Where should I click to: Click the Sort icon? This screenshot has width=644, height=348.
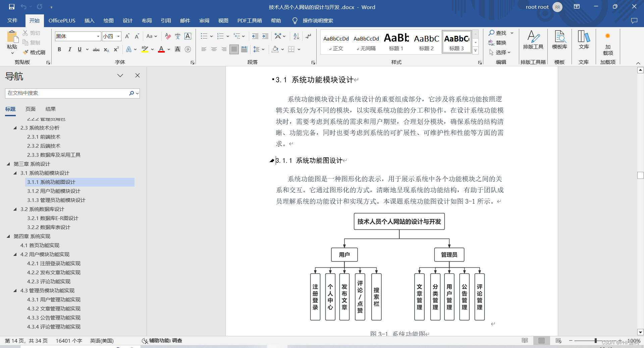[296, 36]
